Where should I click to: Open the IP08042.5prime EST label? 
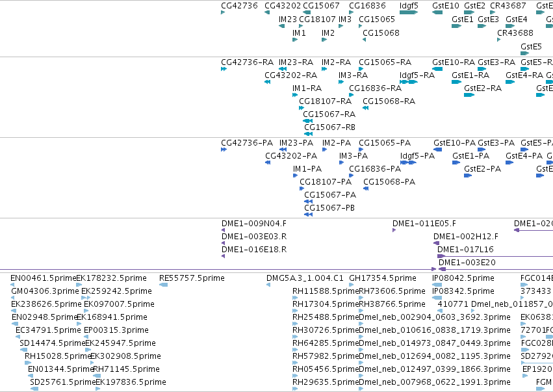tap(463, 278)
